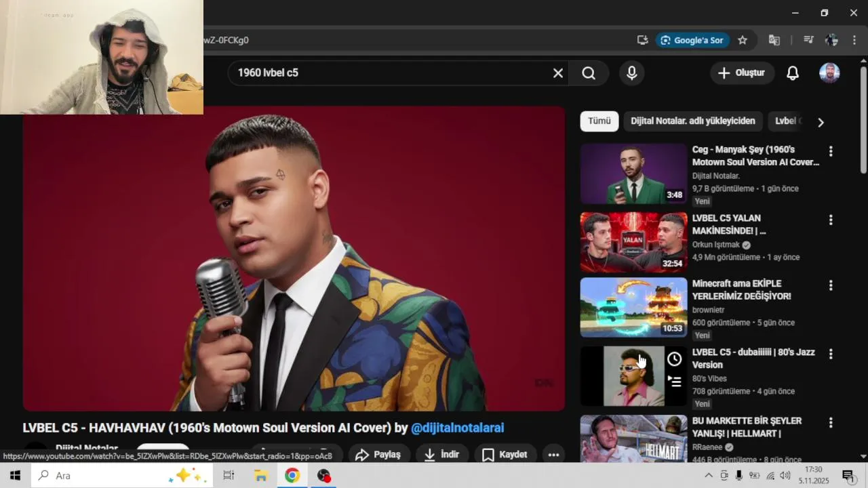Screen dimensions: 868x488
Task: Open options for BU MARKETTE BİR ŞEYLER video
Action: [x=831, y=422]
